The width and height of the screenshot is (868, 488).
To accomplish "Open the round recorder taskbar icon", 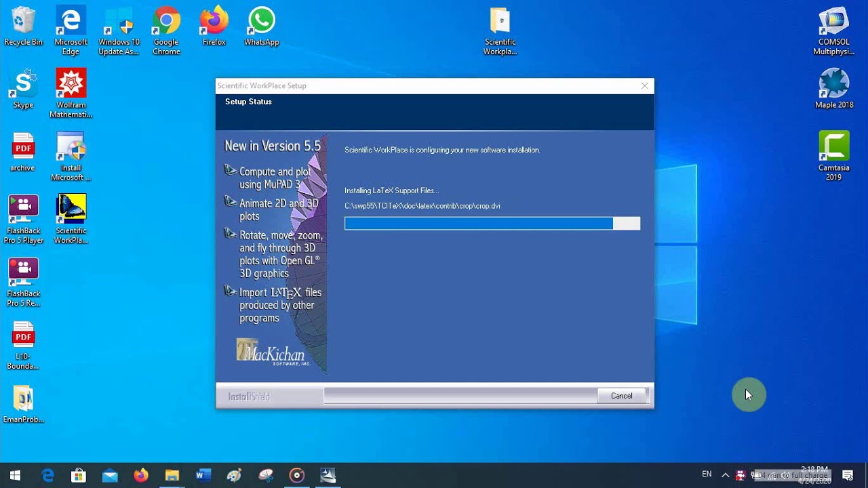I will pyautogui.click(x=297, y=475).
